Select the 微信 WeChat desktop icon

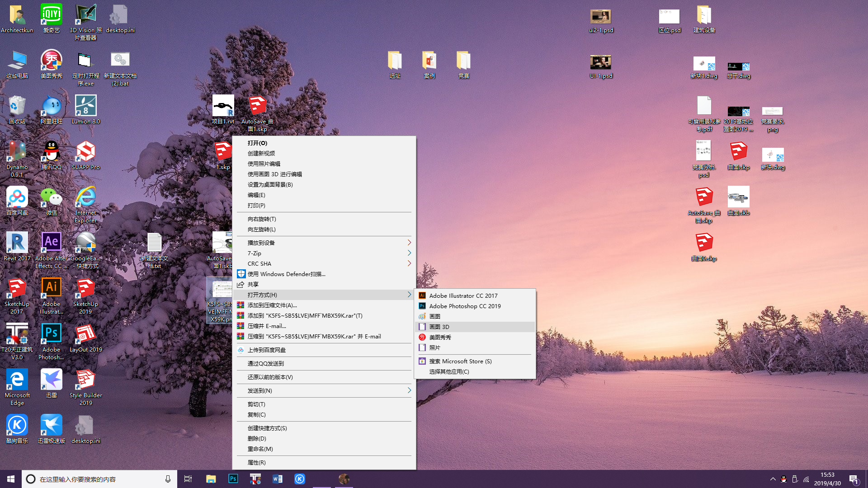point(51,202)
